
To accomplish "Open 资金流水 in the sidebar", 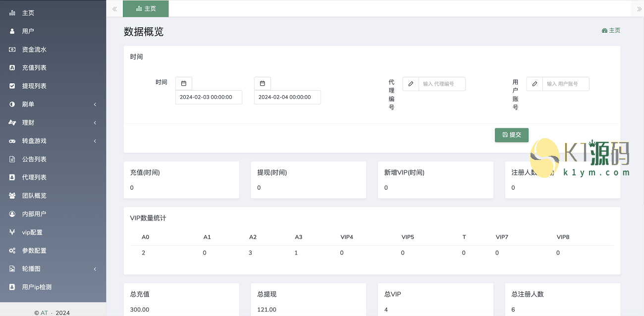I will point(34,50).
